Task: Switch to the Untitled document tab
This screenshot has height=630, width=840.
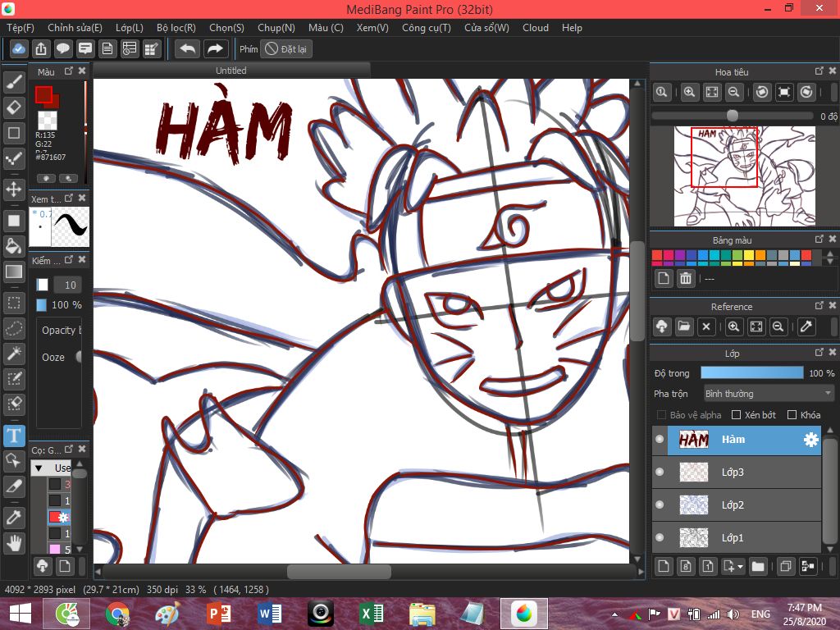Action: (231, 71)
